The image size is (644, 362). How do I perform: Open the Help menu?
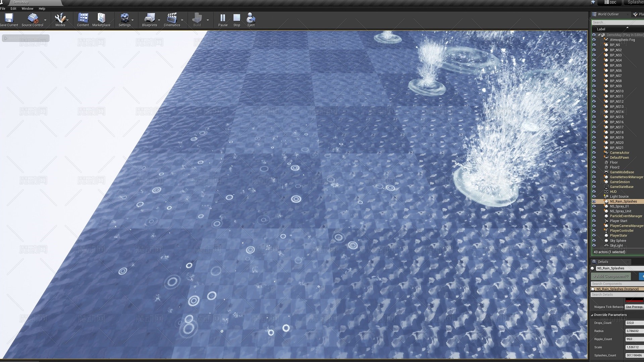42,8
